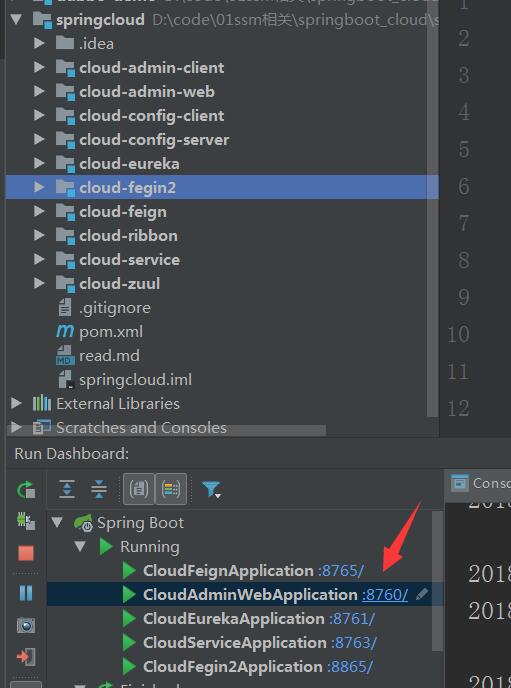This screenshot has height=688, width=511.
Task: Click the Pause program icon
Action: (26, 593)
